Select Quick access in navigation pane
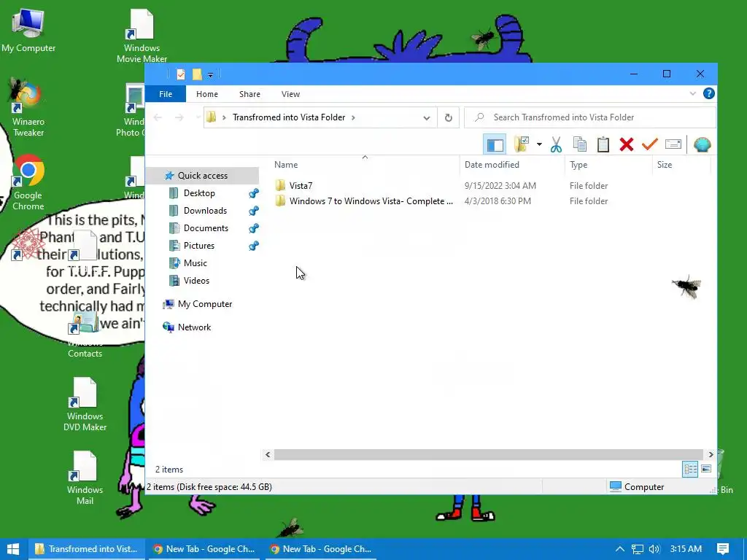Screen dimensions: 747x560 click(203, 175)
